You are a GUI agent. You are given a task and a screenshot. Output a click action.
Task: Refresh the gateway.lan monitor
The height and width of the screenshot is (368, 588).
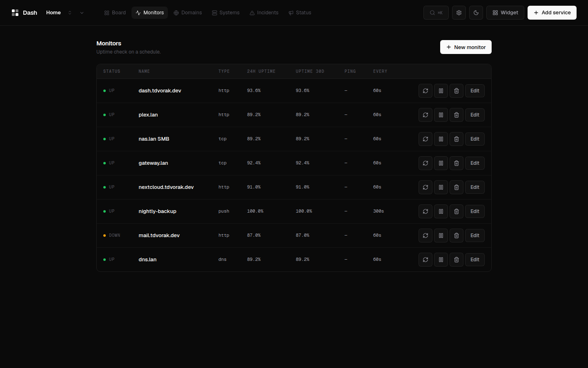[425, 163]
